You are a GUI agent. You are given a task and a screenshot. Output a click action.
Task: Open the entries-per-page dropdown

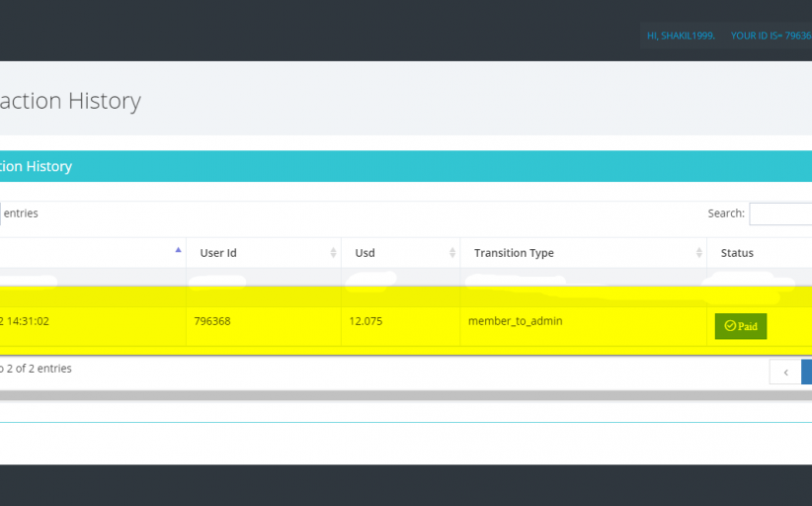(1, 213)
